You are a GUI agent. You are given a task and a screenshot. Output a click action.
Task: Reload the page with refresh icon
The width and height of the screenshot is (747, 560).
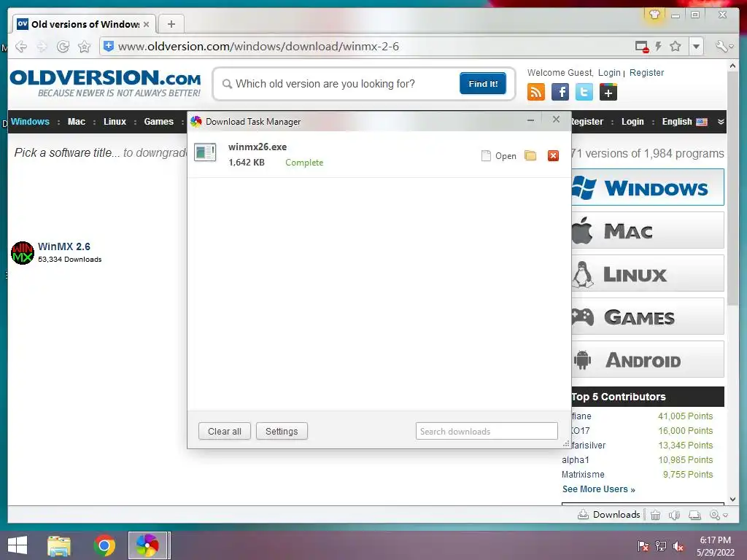[63, 46]
